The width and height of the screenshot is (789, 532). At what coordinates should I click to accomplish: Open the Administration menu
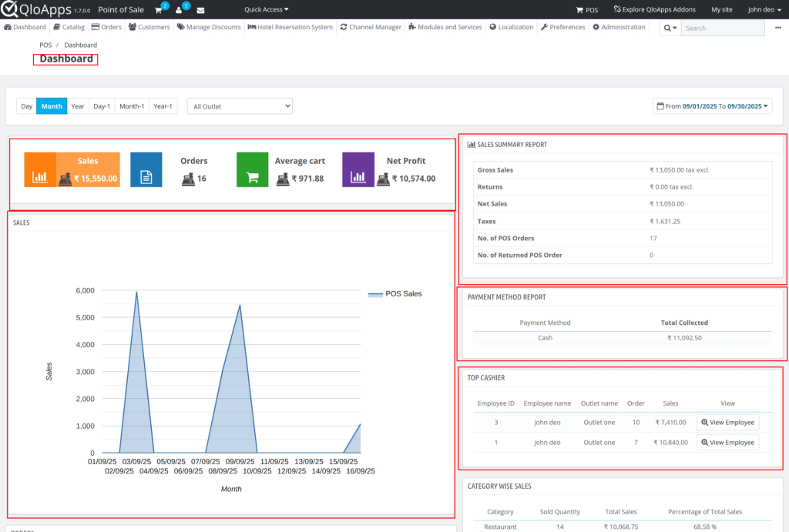(619, 27)
